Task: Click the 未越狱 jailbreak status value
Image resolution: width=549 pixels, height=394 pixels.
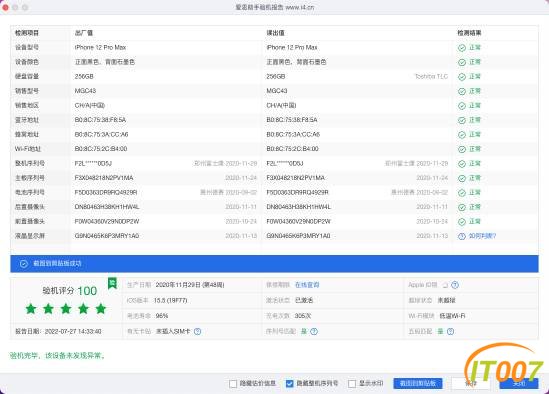Action: [x=446, y=300]
